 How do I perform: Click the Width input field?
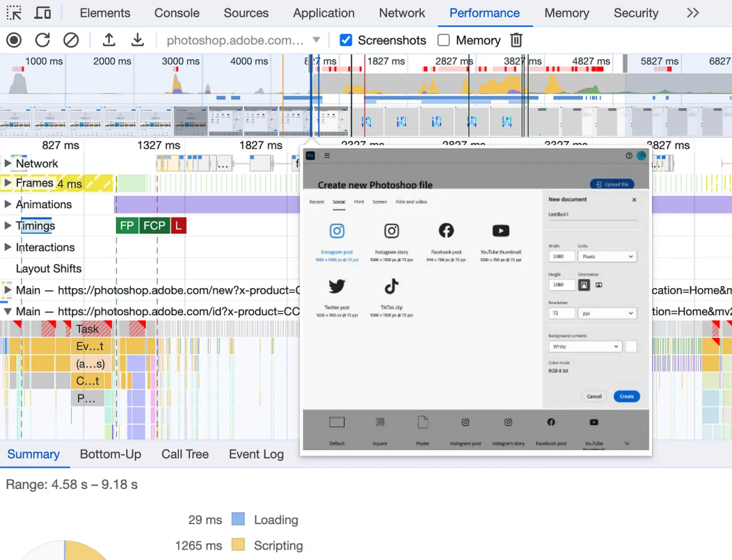click(x=561, y=256)
